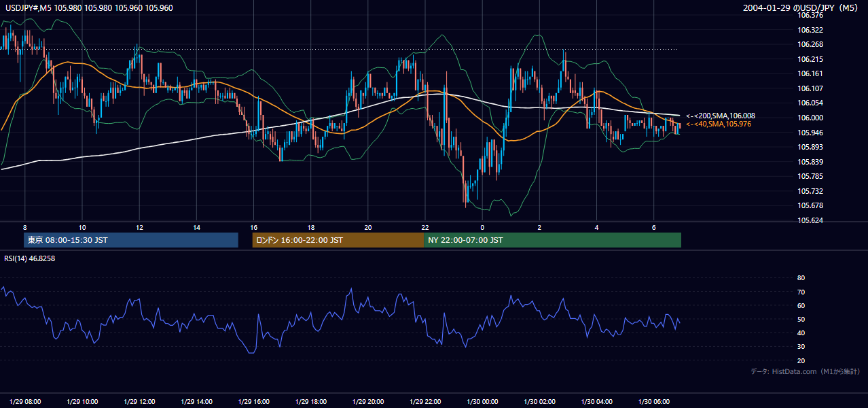Click price level 105.839 on price axis

810,162
